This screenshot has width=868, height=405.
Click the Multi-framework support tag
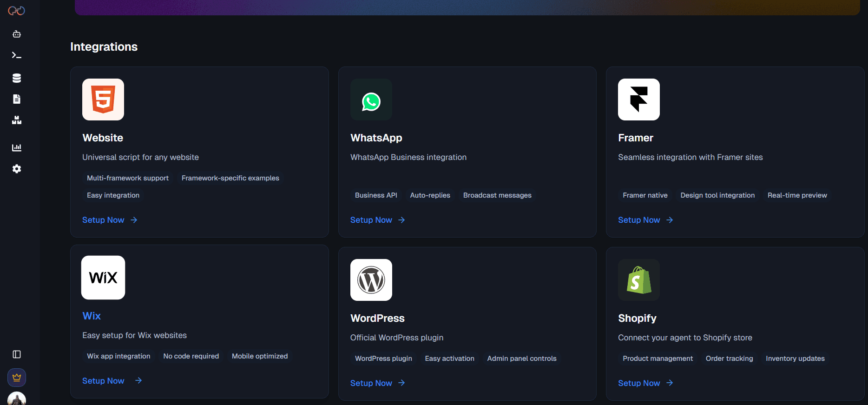[x=128, y=178]
